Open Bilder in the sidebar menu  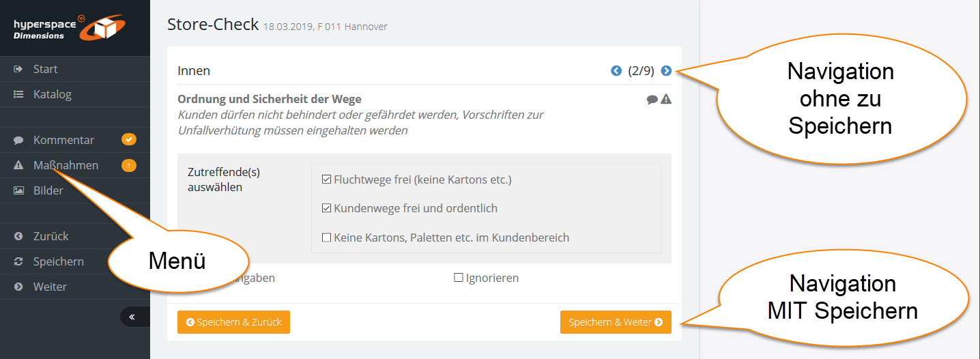[x=48, y=190]
